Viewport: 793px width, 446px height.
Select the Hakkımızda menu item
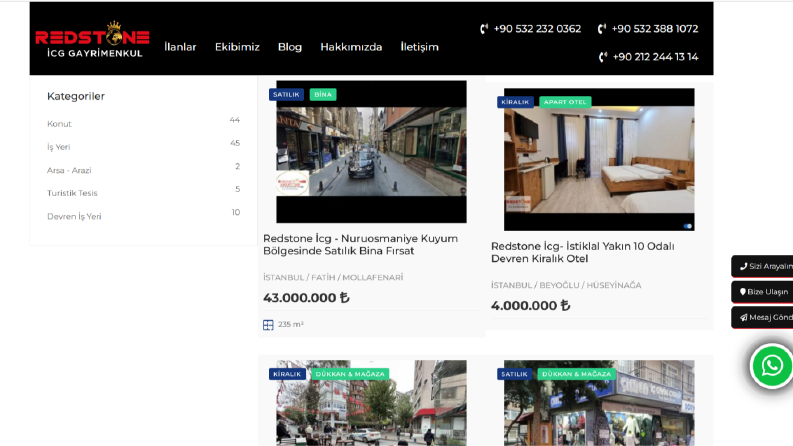coord(351,47)
